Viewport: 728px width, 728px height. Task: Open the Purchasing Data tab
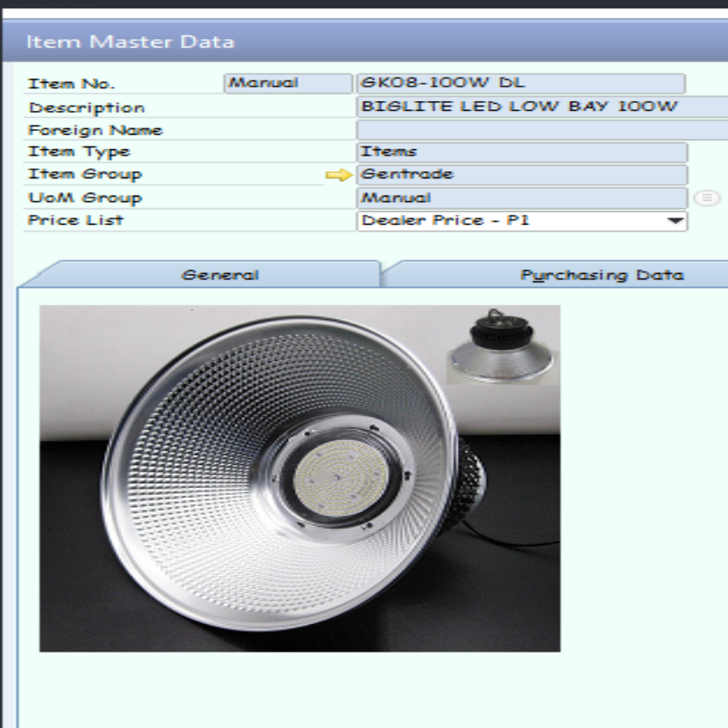pyautogui.click(x=601, y=275)
